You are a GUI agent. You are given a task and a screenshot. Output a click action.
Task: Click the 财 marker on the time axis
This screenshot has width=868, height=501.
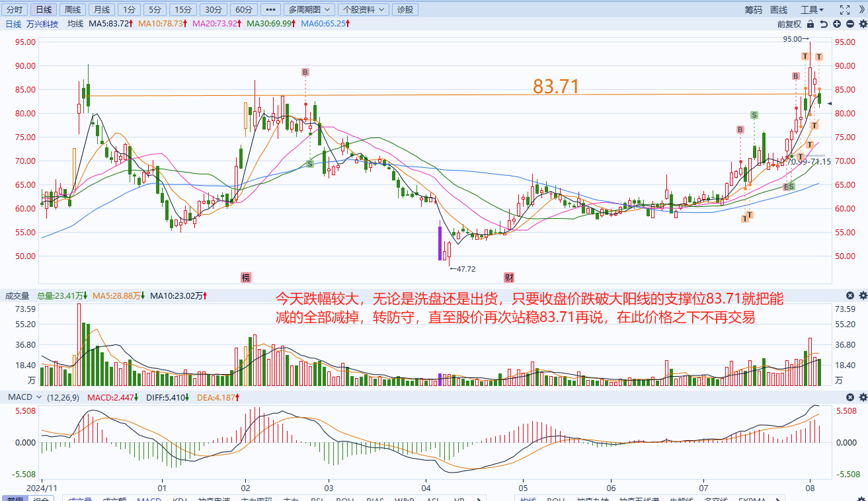[508, 278]
